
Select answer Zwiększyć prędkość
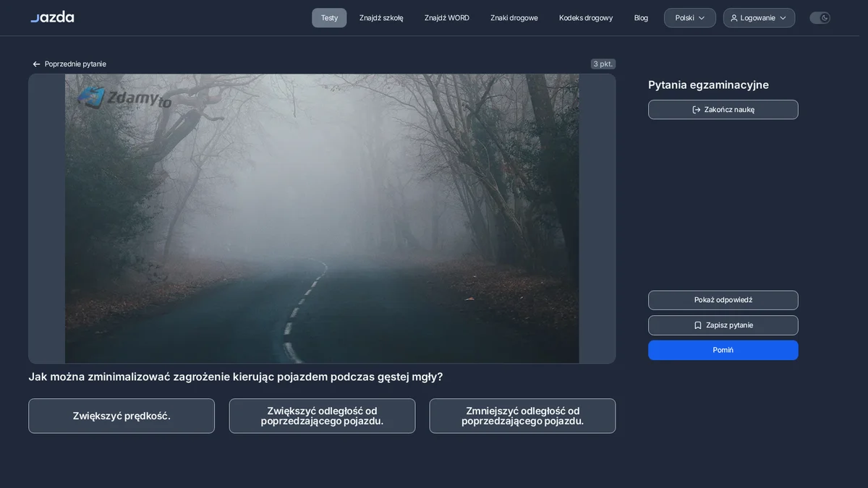click(x=122, y=416)
